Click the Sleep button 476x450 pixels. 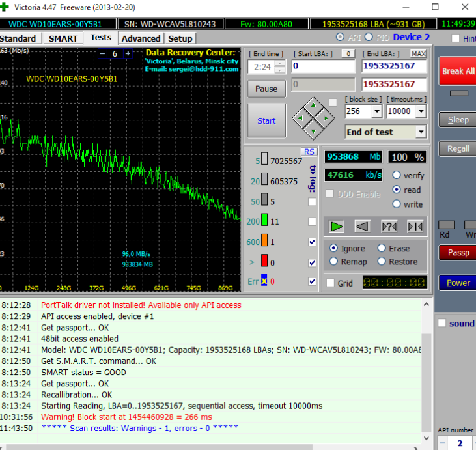click(x=458, y=120)
